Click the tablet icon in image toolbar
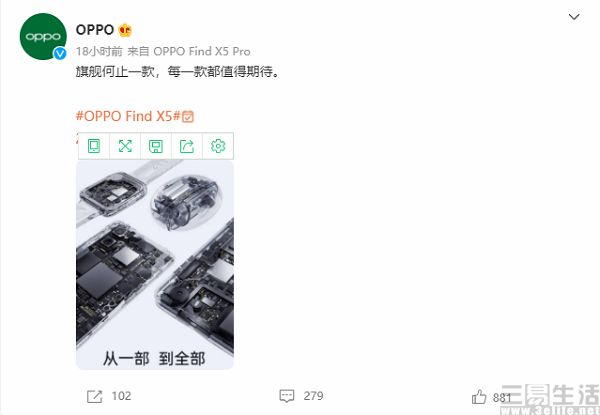The image size is (600, 415). (94, 146)
